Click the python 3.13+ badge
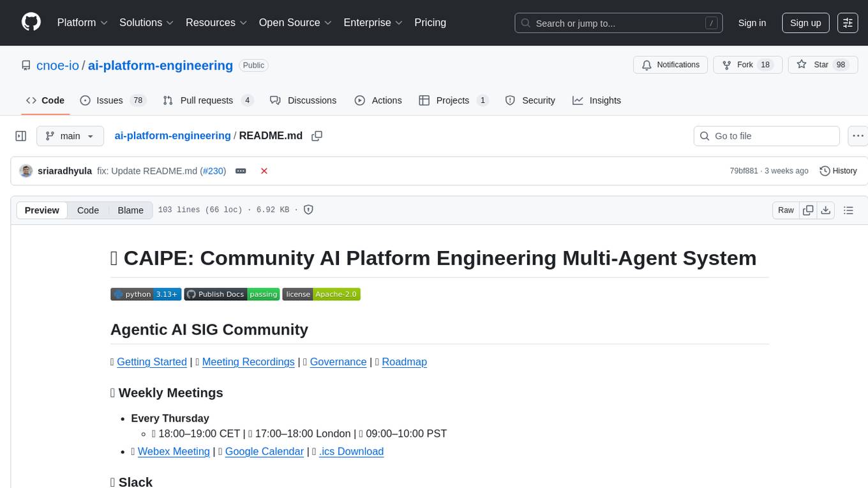This screenshot has height=488, width=868. (146, 294)
